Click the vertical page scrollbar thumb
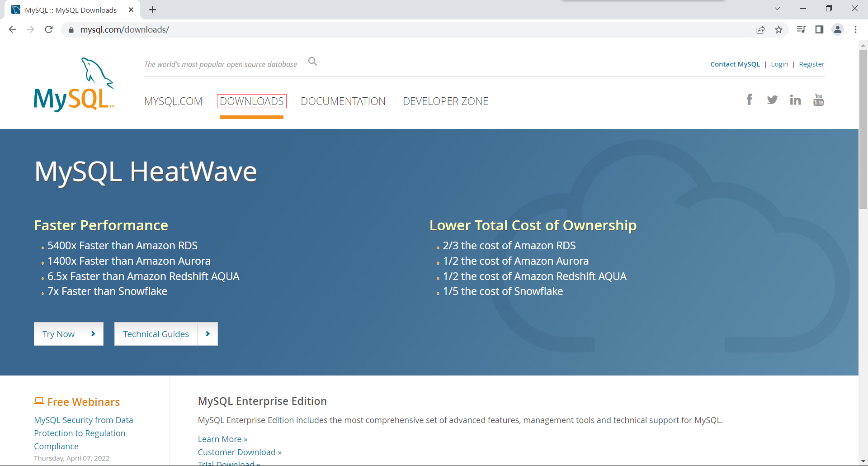868x466 pixels. [x=863, y=129]
